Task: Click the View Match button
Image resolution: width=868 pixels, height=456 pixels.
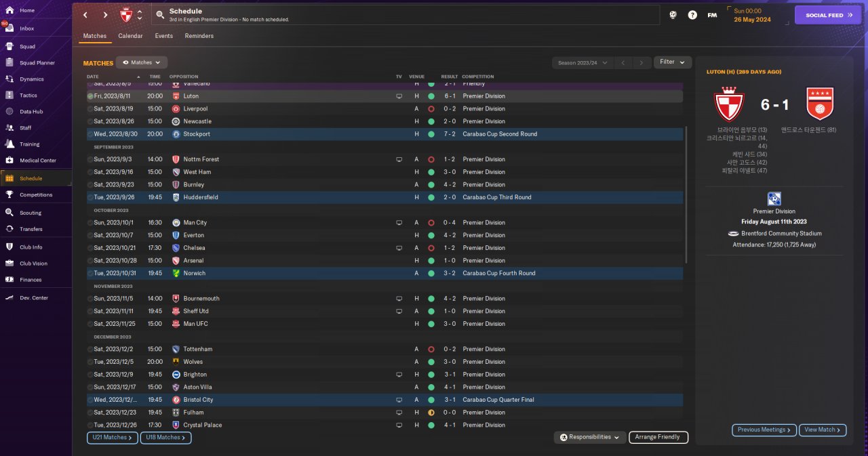Action: click(x=823, y=430)
